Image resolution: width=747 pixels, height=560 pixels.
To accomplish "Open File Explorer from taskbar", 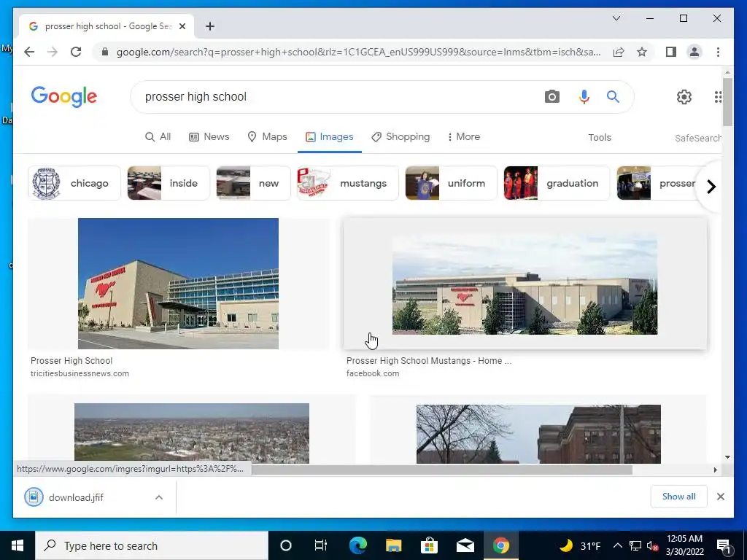I will 393,545.
